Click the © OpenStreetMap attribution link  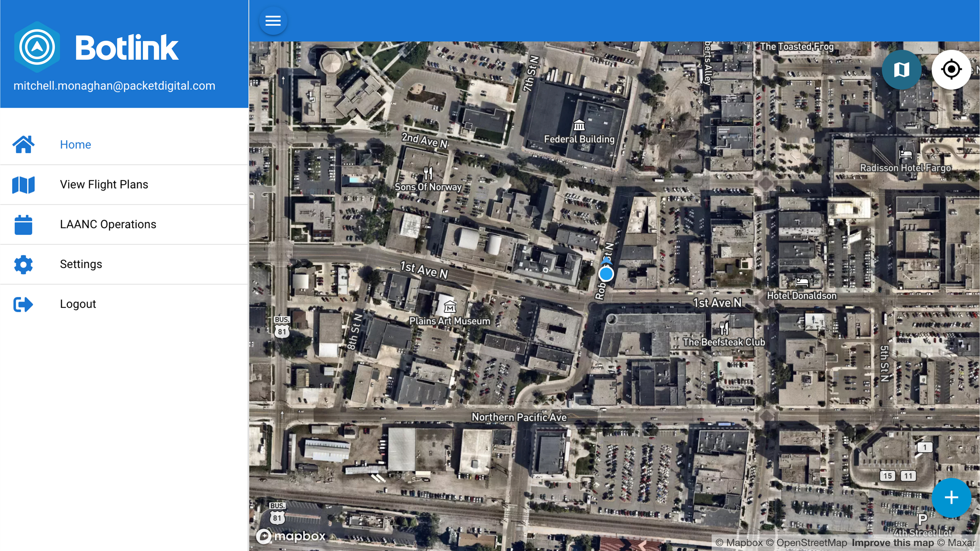pos(806,543)
